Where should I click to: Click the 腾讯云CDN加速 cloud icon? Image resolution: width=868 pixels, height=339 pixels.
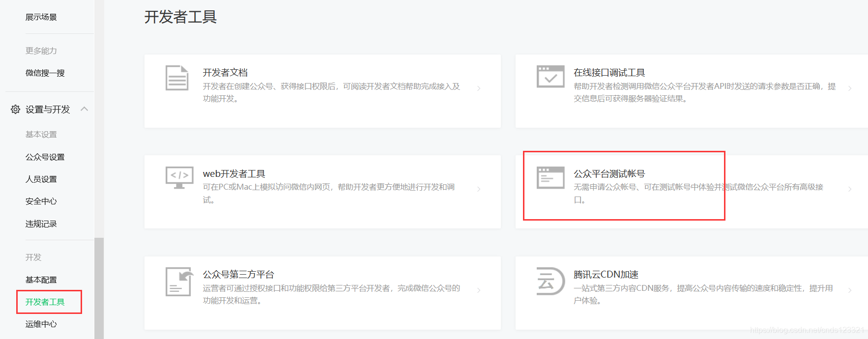[550, 281]
